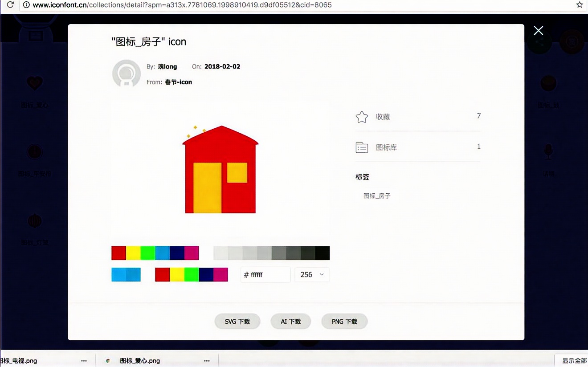
Task: Click the hex color field showing ffffff
Action: click(x=265, y=274)
